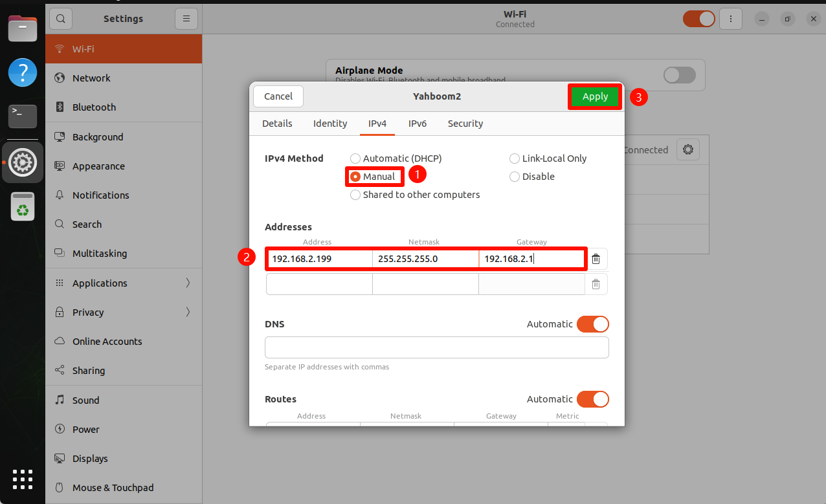Go to Bluetooth settings
826x504 pixels.
[x=124, y=107]
